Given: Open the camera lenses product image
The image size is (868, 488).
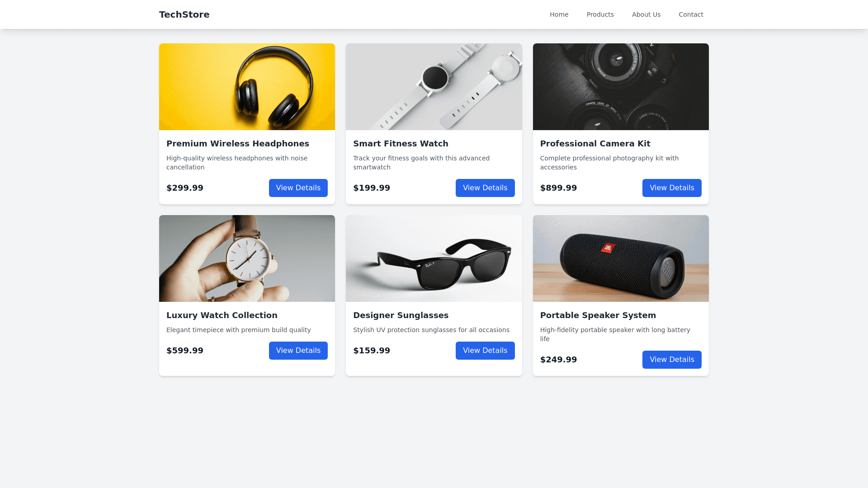Looking at the screenshot, I should click(x=621, y=87).
